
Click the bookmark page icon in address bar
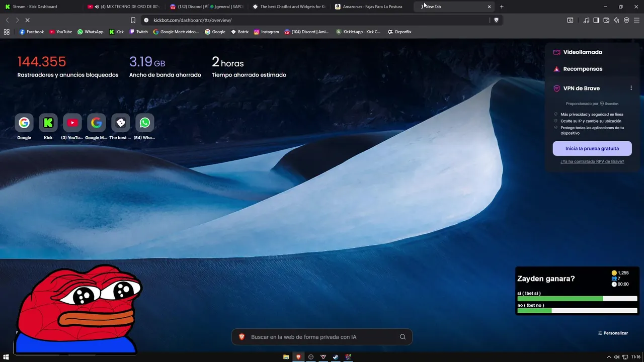(133, 20)
